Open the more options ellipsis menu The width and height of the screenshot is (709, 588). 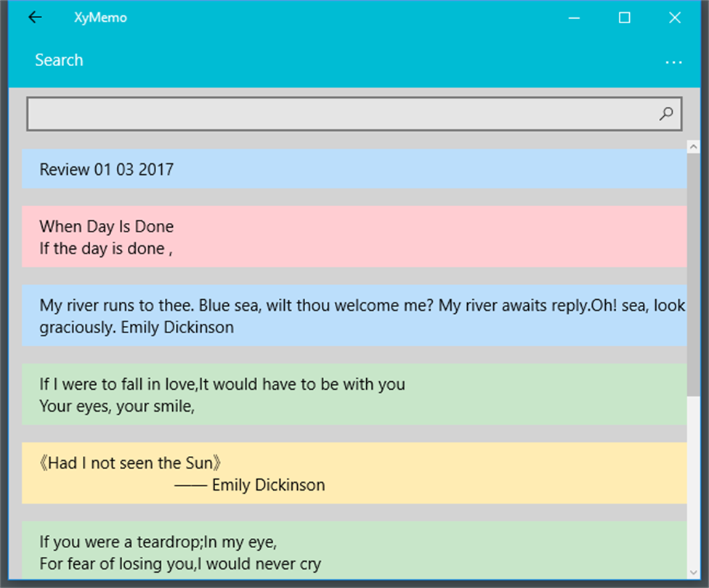pyautogui.click(x=673, y=62)
